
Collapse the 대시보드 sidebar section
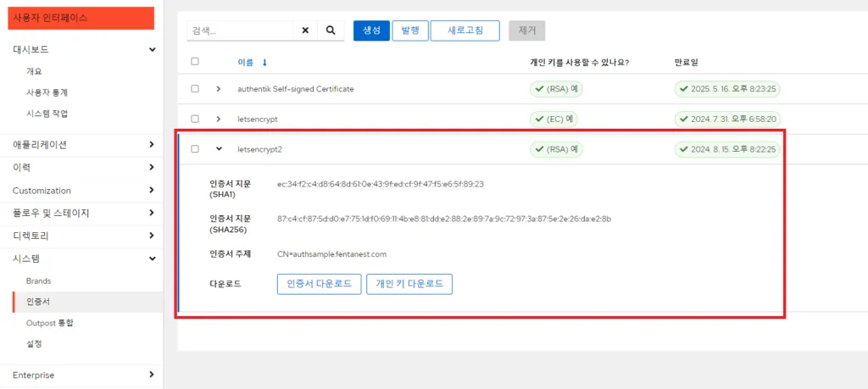coord(151,50)
